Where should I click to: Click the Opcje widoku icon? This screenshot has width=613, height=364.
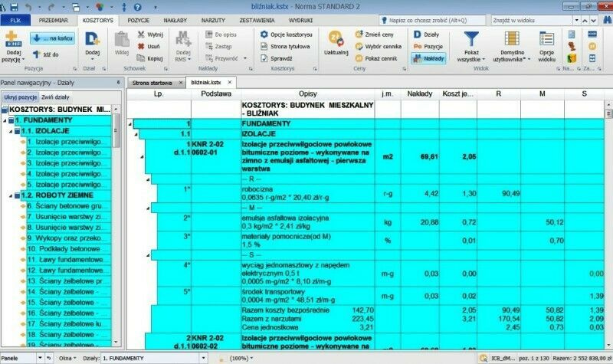tap(546, 42)
